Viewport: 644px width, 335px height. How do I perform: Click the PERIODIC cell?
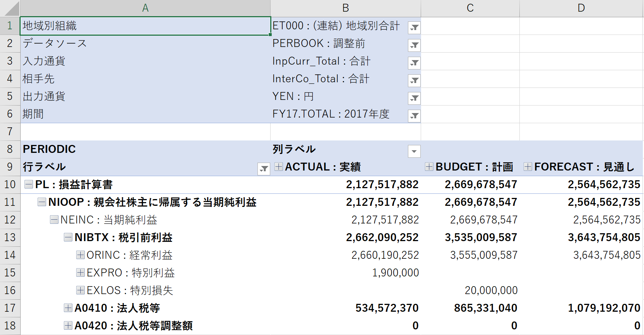tap(145, 149)
